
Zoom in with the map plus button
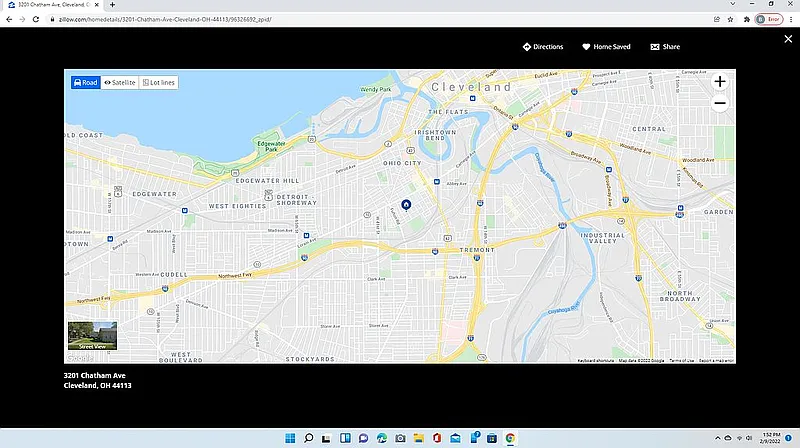(720, 82)
